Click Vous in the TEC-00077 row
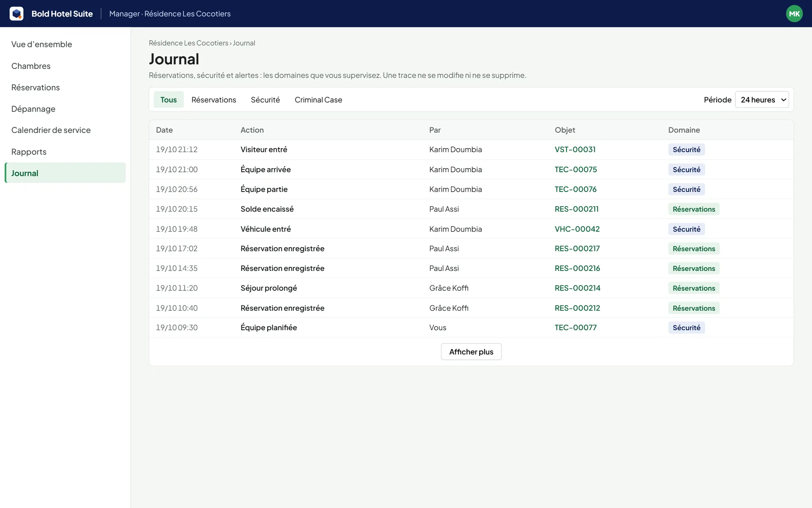812x508 pixels. (x=438, y=327)
